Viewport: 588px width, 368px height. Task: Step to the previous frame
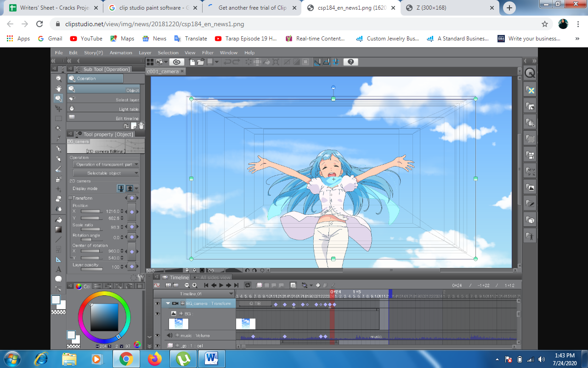[214, 285]
